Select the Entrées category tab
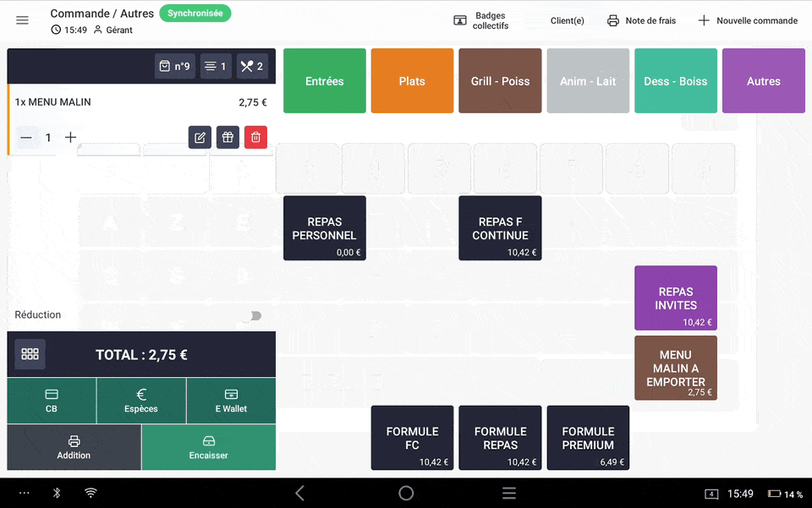This screenshot has width=812, height=508. click(325, 81)
